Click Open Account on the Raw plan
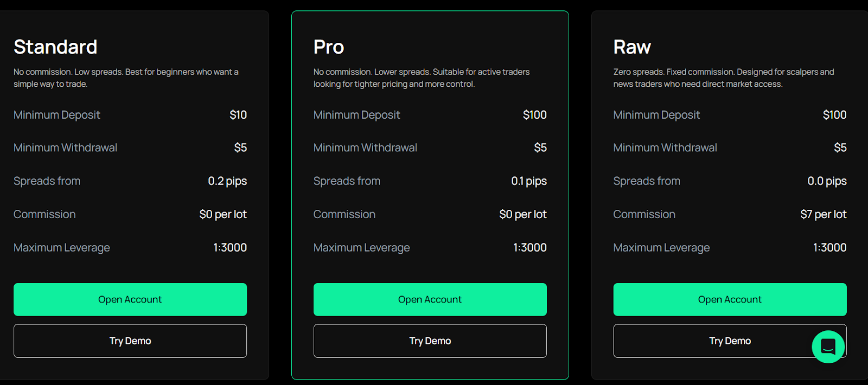This screenshot has width=868, height=385. pos(730,299)
